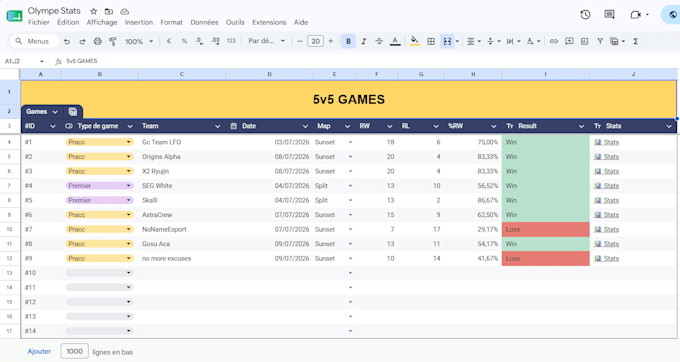Increase font size with plus button
This screenshot has height=362, width=680.
click(330, 41)
